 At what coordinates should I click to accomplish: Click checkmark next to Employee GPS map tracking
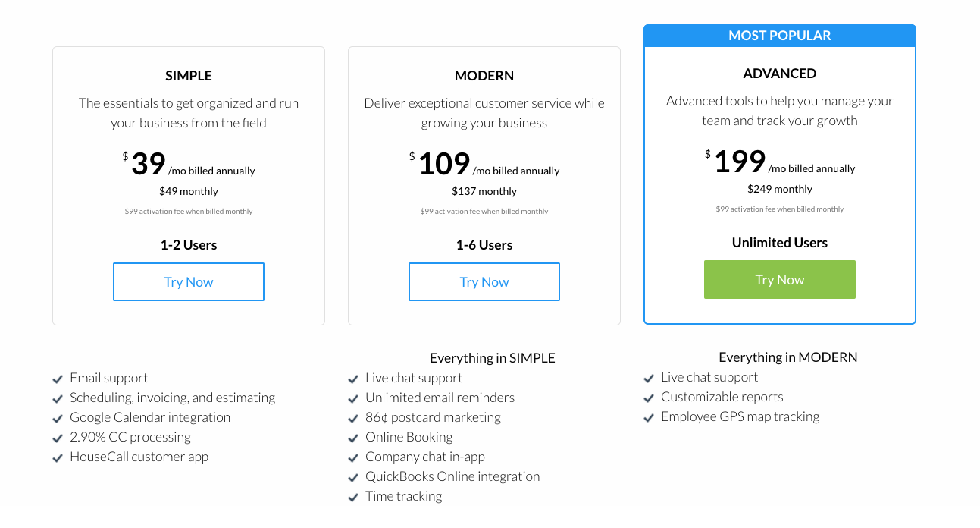pos(649,417)
